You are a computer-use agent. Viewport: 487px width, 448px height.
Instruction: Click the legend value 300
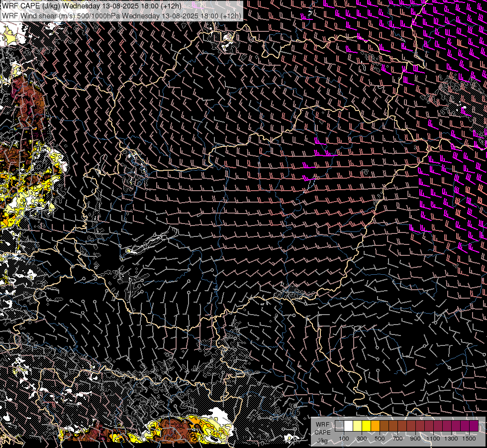point(362,439)
